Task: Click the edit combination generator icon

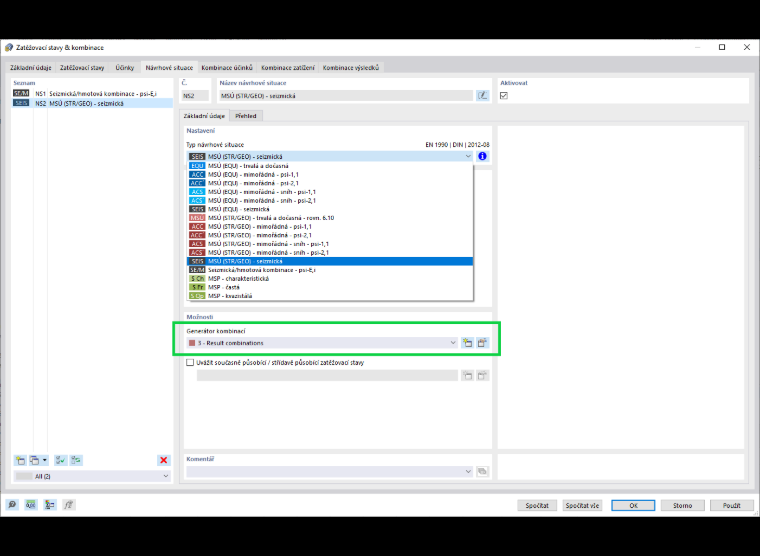Action: pyautogui.click(x=482, y=343)
